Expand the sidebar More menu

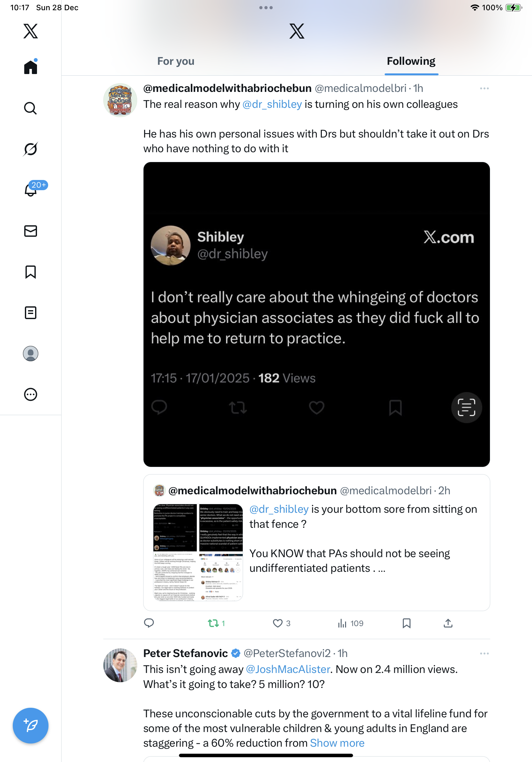point(31,395)
